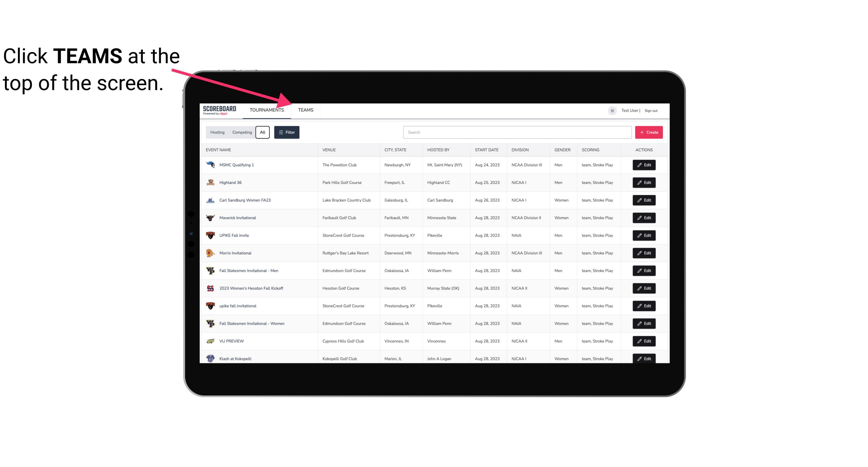Click the Create button
This screenshot has height=467, width=868.
[x=649, y=132]
